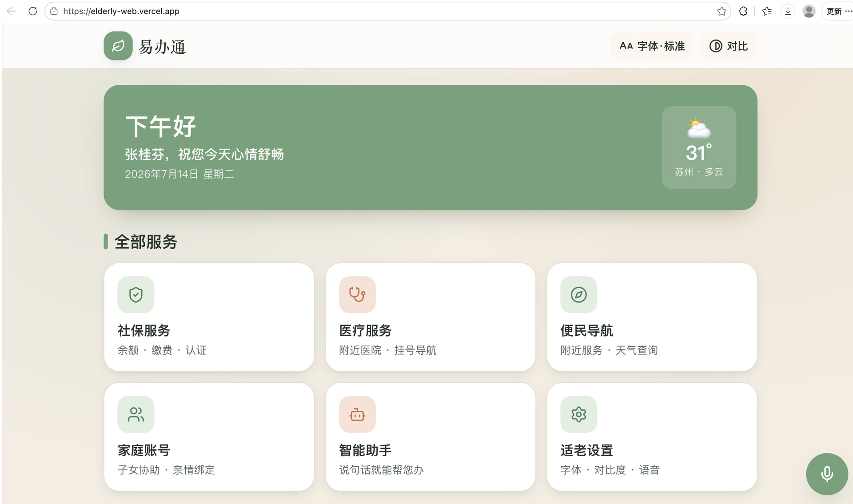Open the 社保服务 card title
The image size is (853, 504).
click(x=143, y=330)
